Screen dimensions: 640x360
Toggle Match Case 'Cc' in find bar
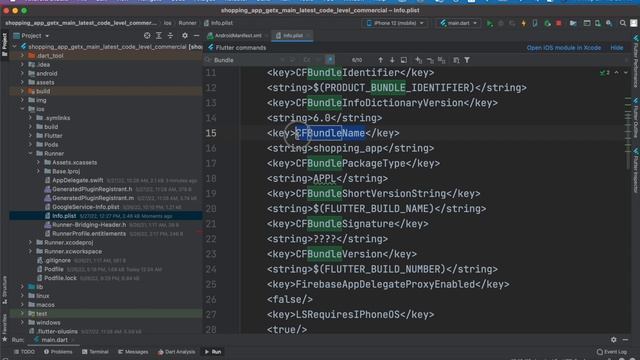coord(307,60)
